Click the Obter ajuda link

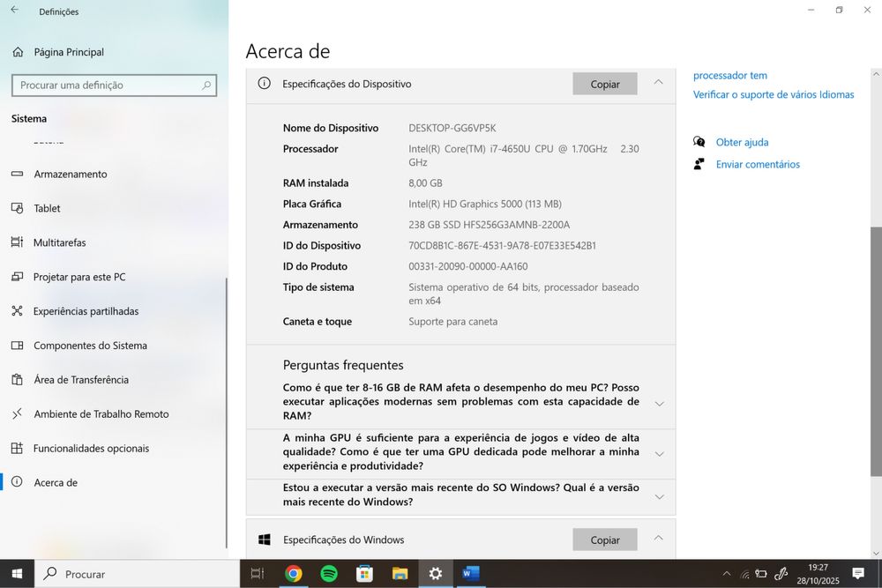(742, 142)
